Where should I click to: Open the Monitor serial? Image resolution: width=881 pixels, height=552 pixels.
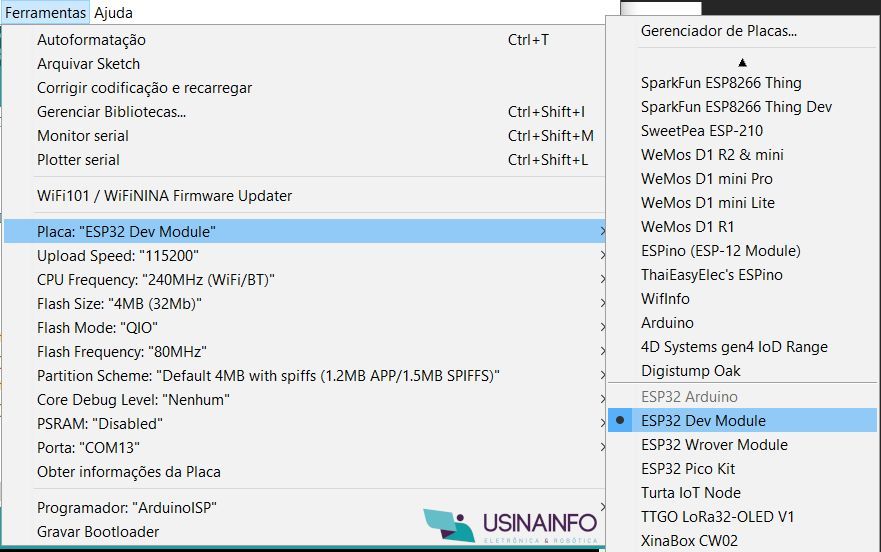[x=304, y=136]
